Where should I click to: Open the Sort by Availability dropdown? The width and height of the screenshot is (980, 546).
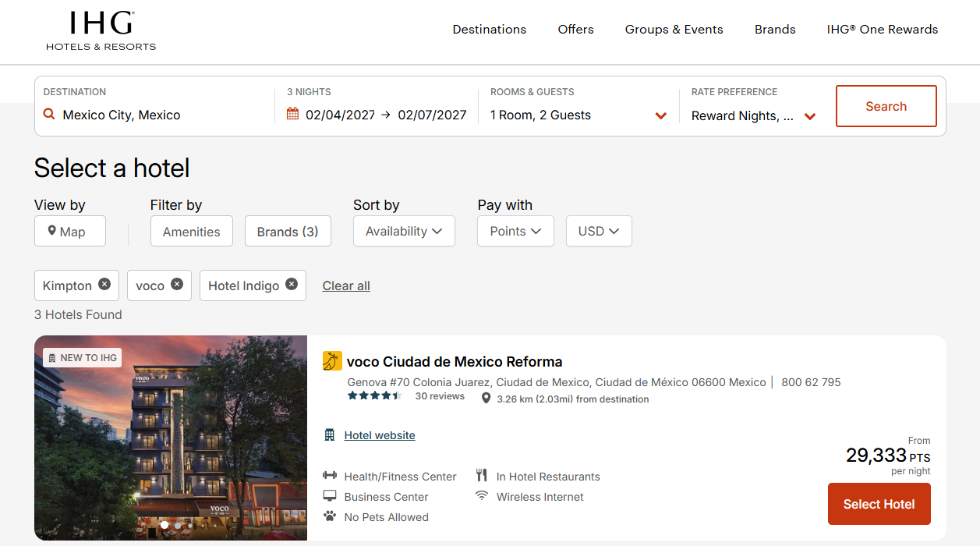click(x=404, y=231)
